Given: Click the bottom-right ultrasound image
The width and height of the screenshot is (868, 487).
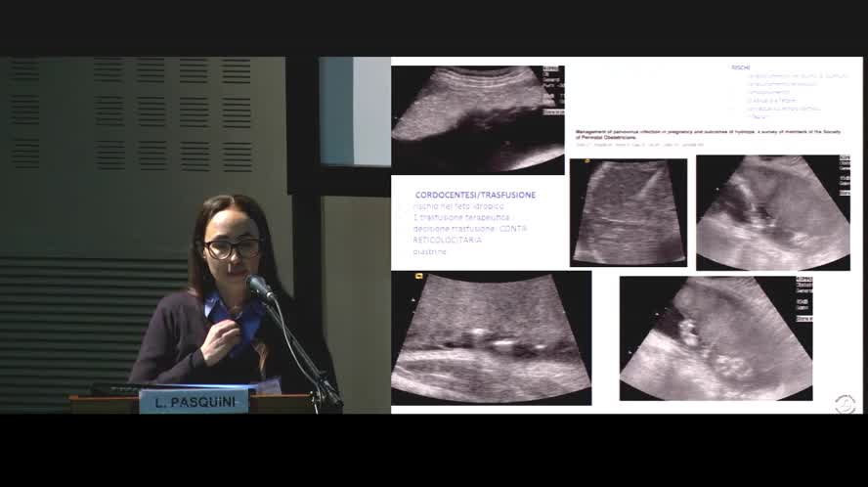Looking at the screenshot, I should [716, 338].
